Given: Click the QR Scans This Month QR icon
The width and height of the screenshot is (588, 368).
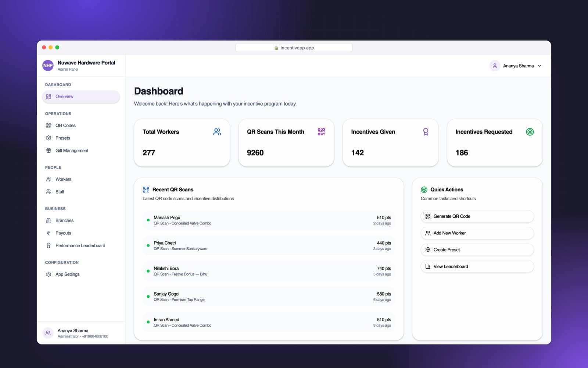Looking at the screenshot, I should coord(321,132).
